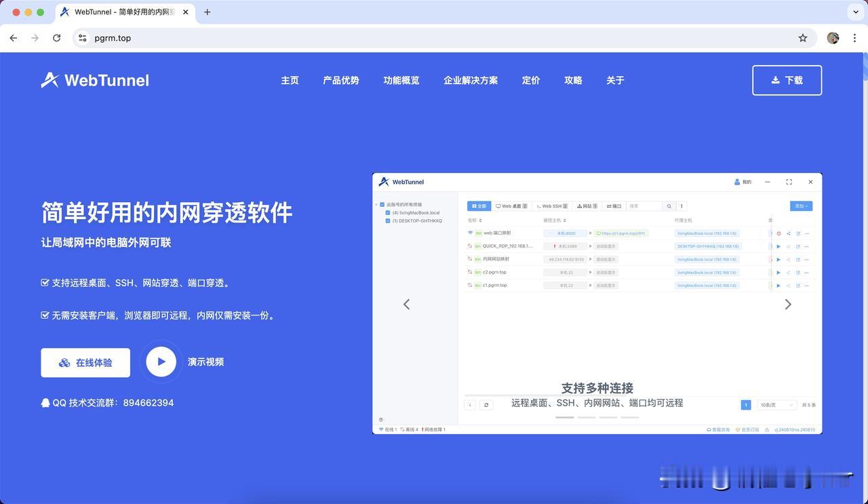Open the vertical three-dot options menu
This screenshot has height=504, width=868.
(x=682, y=206)
